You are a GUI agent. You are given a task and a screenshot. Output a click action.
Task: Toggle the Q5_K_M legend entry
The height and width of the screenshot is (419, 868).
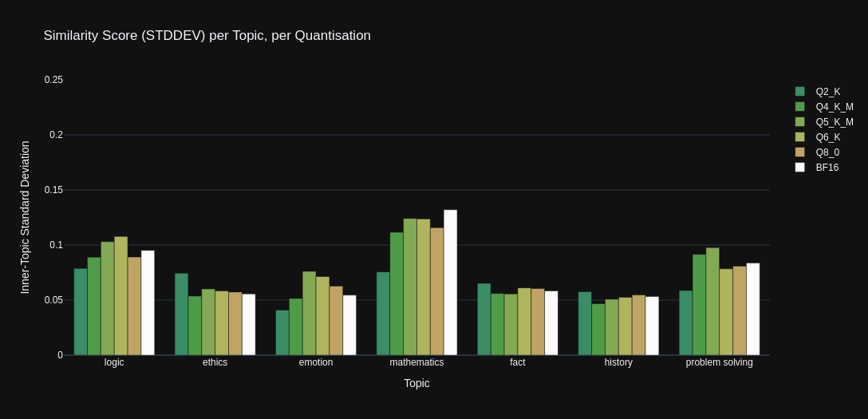(825, 122)
